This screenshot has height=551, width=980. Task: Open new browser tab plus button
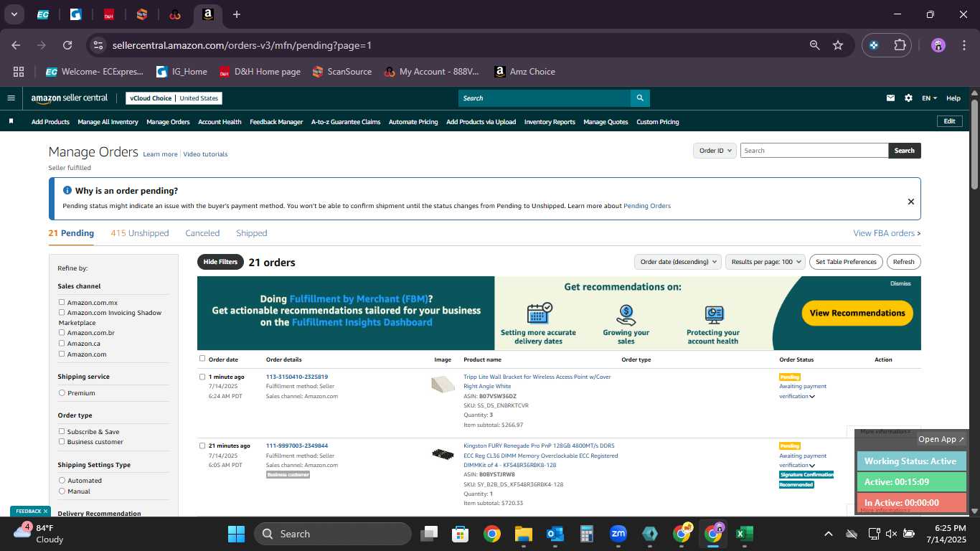237,14
